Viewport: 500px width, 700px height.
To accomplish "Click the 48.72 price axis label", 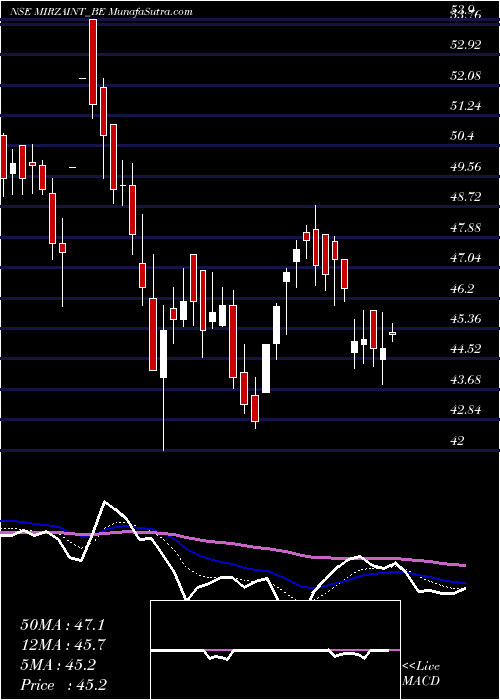I will (466, 197).
